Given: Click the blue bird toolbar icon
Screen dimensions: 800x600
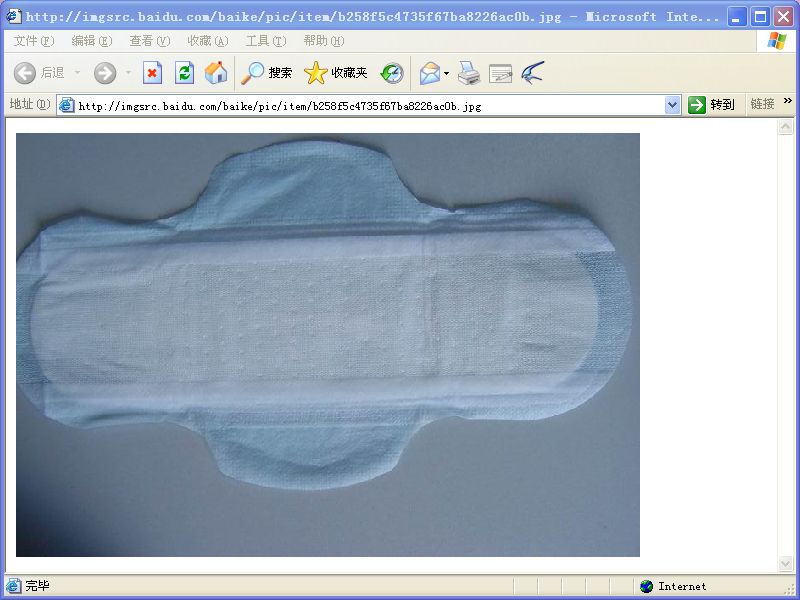Looking at the screenshot, I should (x=533, y=72).
